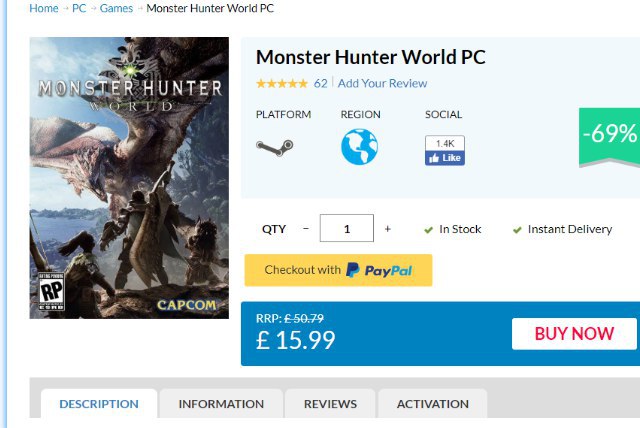This screenshot has height=428, width=640.
Task: Click the Monster Hunter World cover image
Action: [129, 178]
